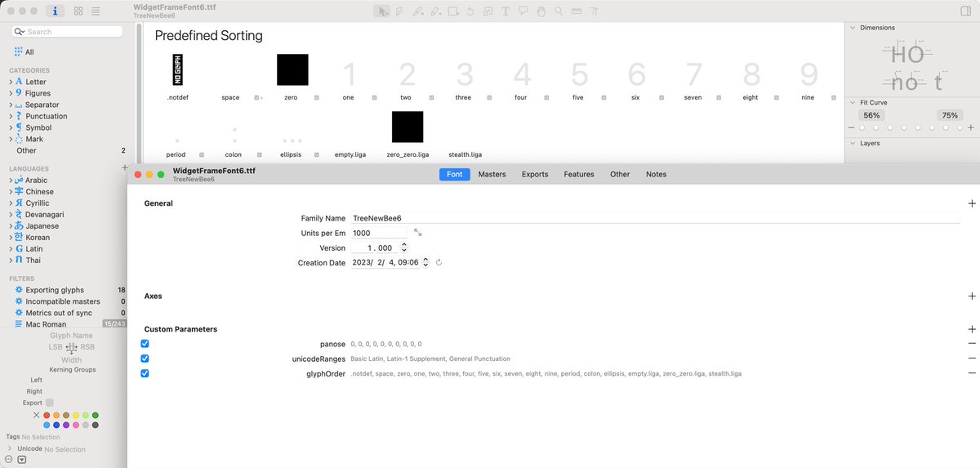Image resolution: width=980 pixels, height=468 pixels.
Task: Select the first Fit Curve radio dot
Action: pos(862,128)
